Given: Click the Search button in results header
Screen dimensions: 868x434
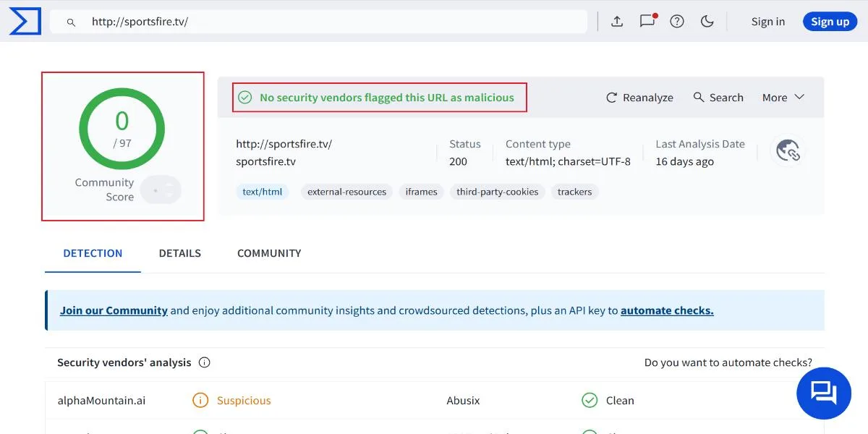Looking at the screenshot, I should [718, 98].
